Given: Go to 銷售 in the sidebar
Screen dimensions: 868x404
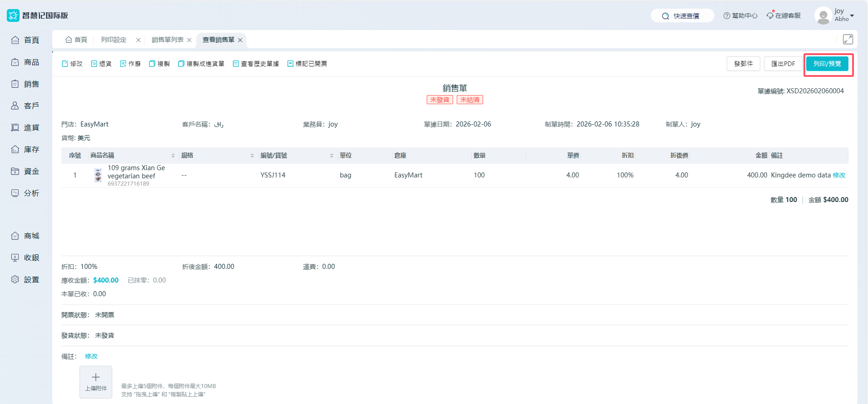Looking at the screenshot, I should point(25,84).
